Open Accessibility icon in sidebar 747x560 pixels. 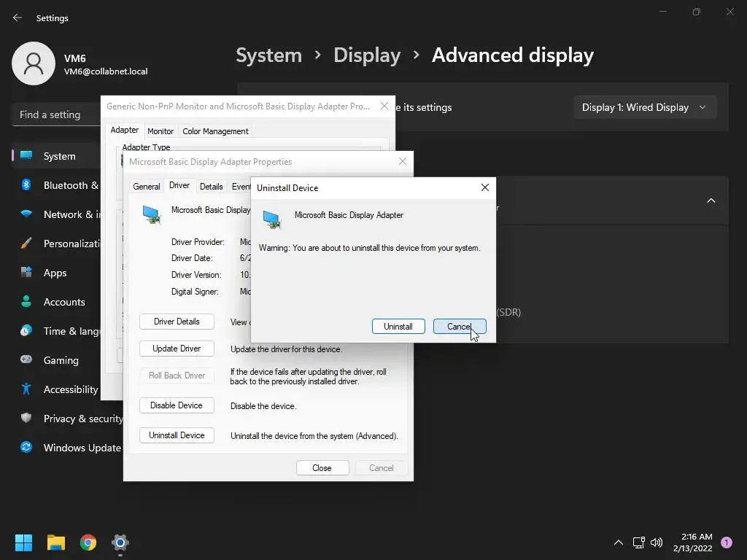pyautogui.click(x=26, y=389)
